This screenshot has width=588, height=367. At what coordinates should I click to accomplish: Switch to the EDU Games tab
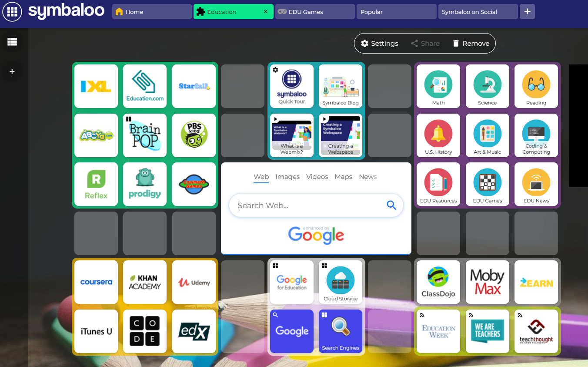tap(315, 12)
